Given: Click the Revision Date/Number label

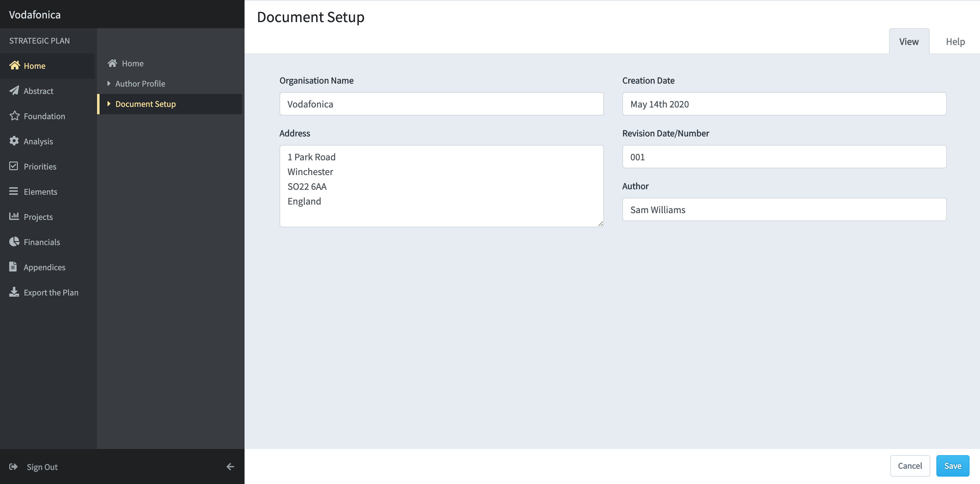Looking at the screenshot, I should point(665,133).
